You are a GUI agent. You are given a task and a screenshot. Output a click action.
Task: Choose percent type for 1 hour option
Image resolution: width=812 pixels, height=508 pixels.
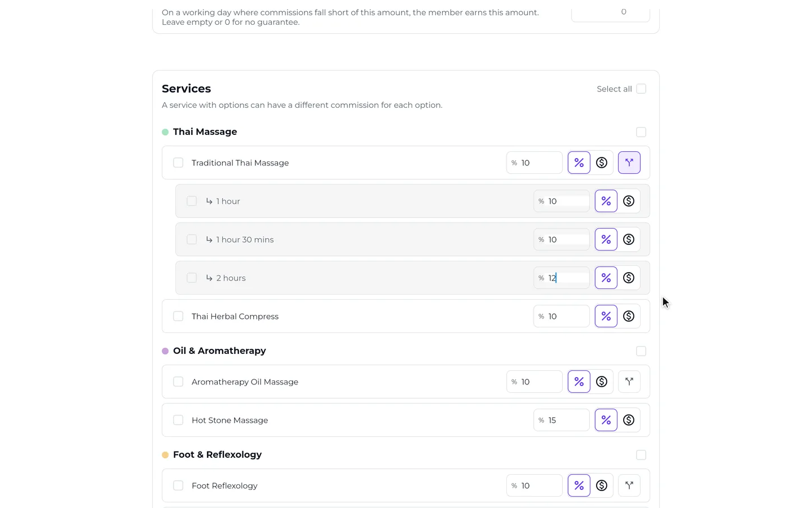pos(606,201)
